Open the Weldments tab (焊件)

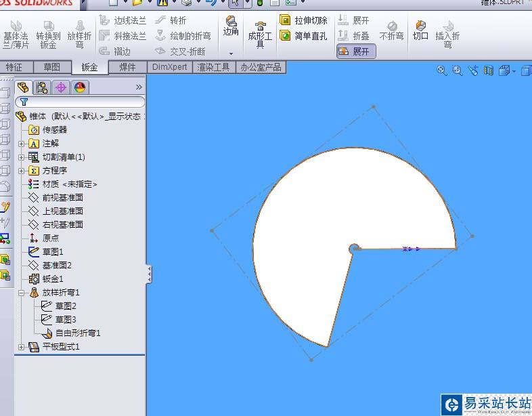coord(127,67)
